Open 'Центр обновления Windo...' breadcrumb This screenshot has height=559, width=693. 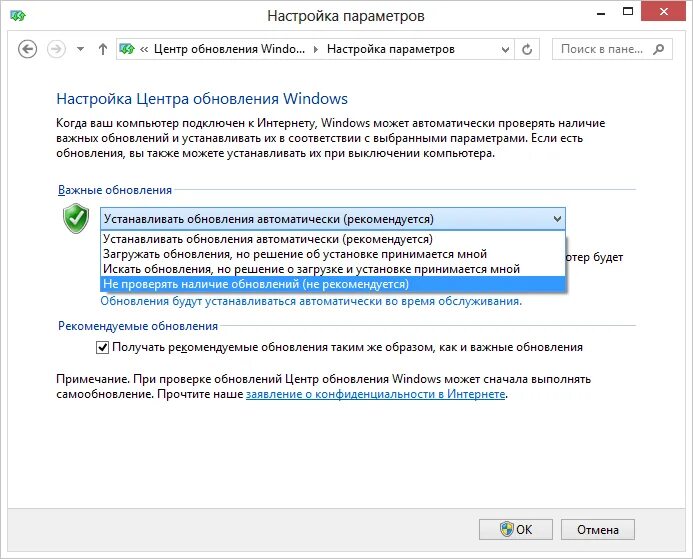click(229, 49)
